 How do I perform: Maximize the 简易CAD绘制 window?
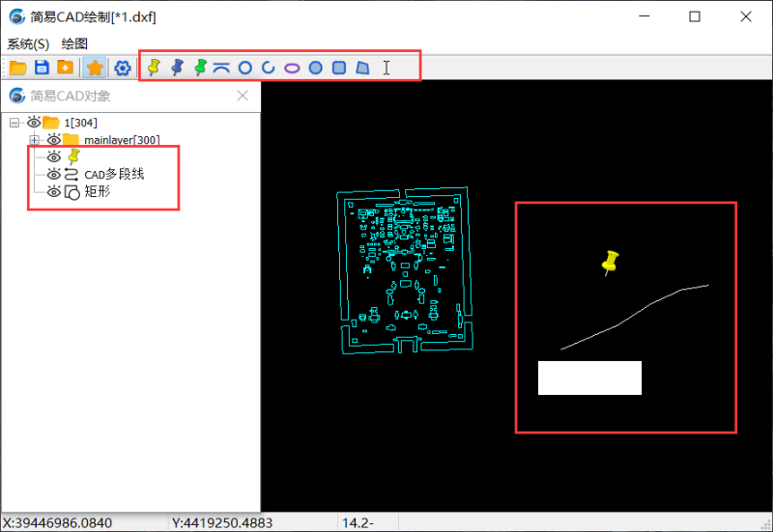[x=695, y=16]
